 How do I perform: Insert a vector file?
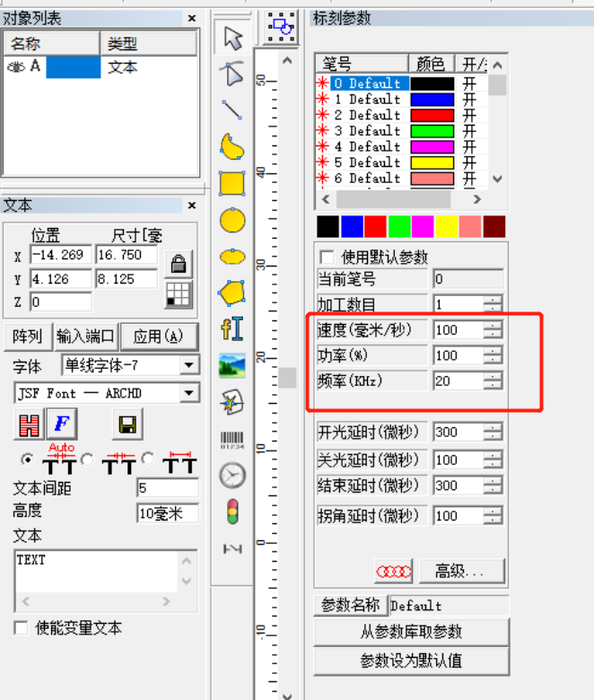click(232, 402)
